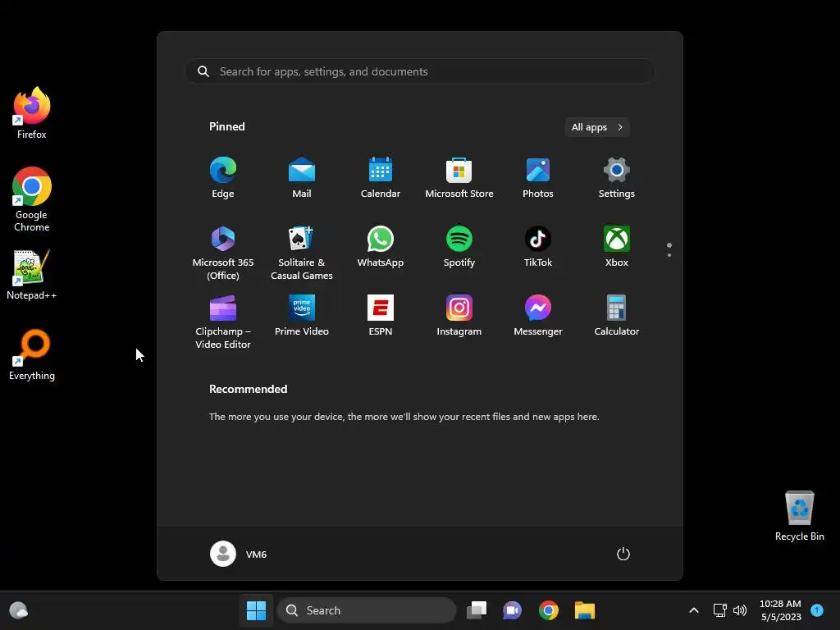Image resolution: width=840 pixels, height=630 pixels.
Task: Click the Start menu search field
Action: click(x=420, y=71)
